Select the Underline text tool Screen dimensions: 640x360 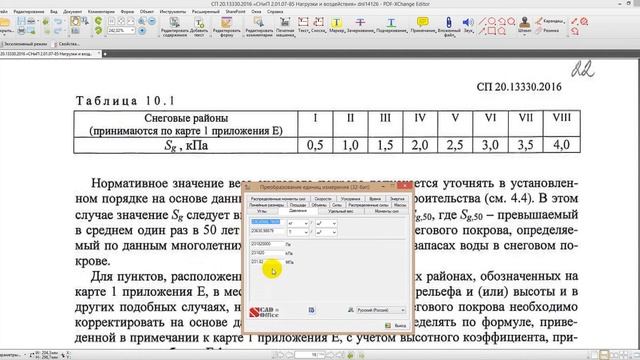coord(391,25)
